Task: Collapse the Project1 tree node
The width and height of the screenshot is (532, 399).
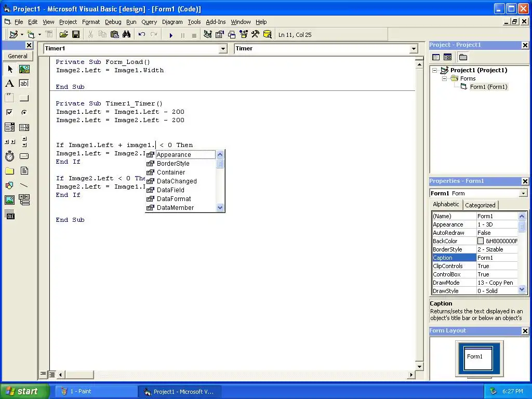Action: pyautogui.click(x=435, y=71)
